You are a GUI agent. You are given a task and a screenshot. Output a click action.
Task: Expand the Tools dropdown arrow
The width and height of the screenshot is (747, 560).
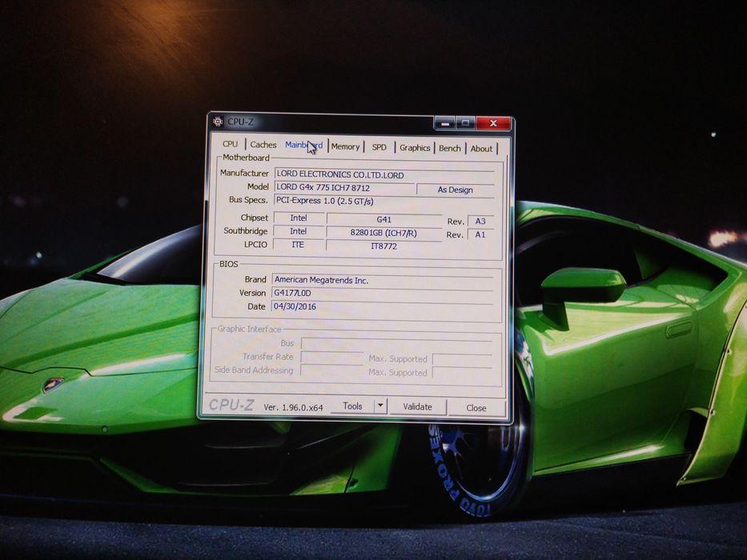[x=380, y=406]
